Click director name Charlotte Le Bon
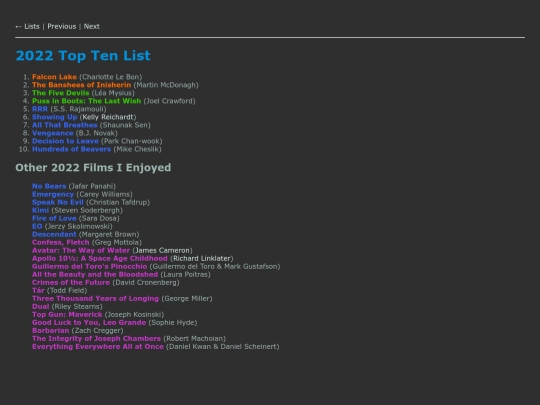Image resolution: width=540 pixels, height=405 pixels. pos(111,77)
